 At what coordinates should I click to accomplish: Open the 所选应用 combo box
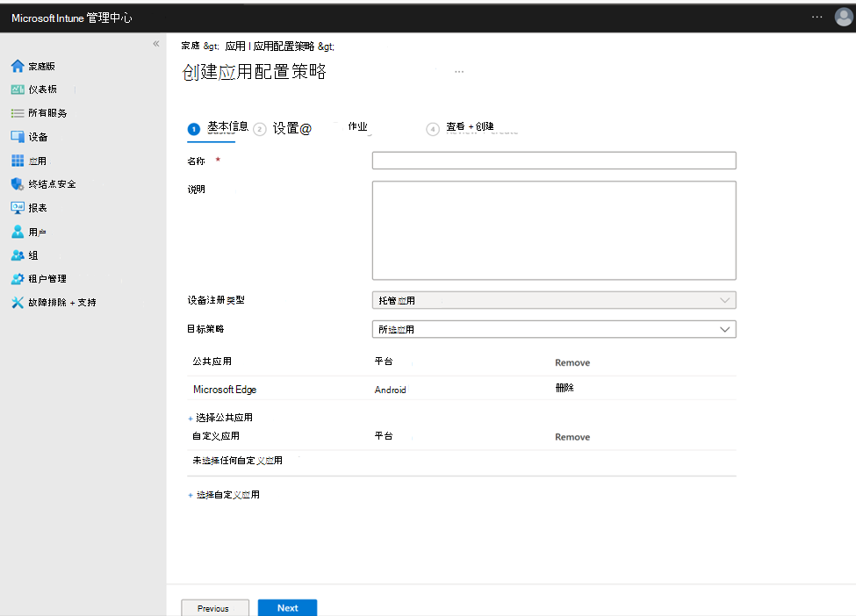554,329
